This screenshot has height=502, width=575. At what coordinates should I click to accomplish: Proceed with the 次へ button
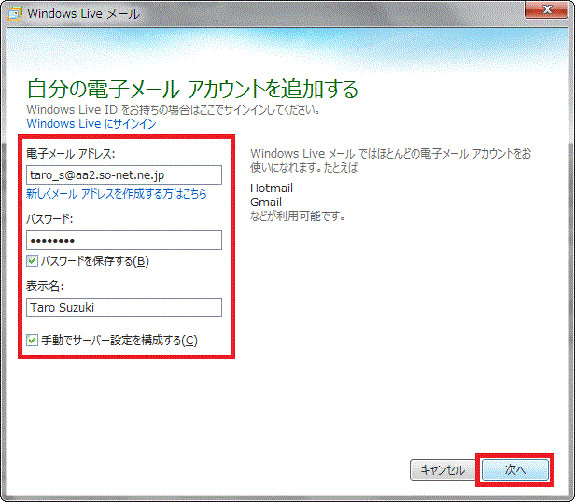(x=515, y=470)
